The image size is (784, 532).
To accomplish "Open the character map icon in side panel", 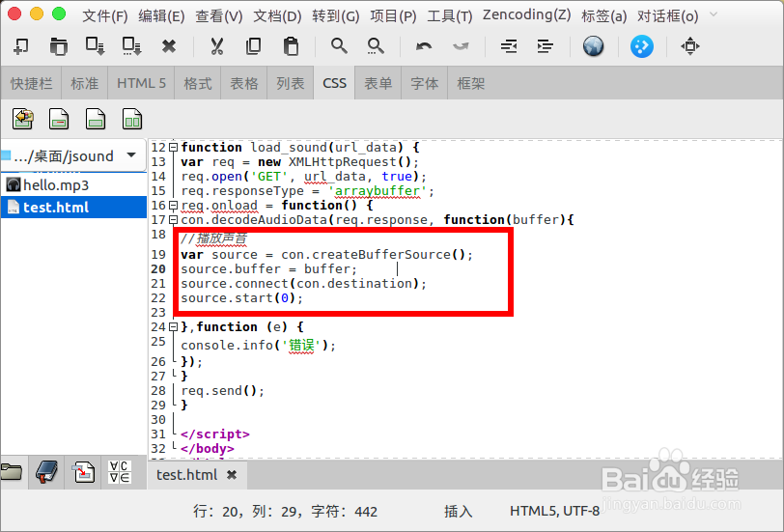I will click(120, 471).
